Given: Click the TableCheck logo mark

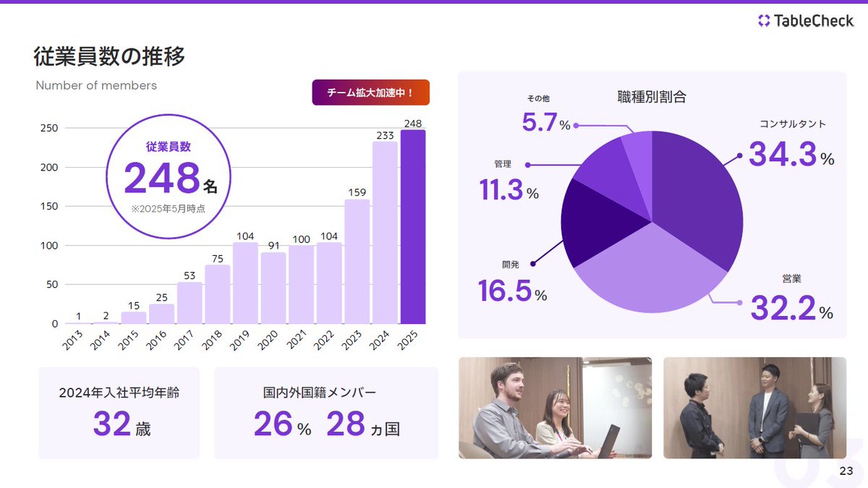Looking at the screenshot, I should pos(765,20).
